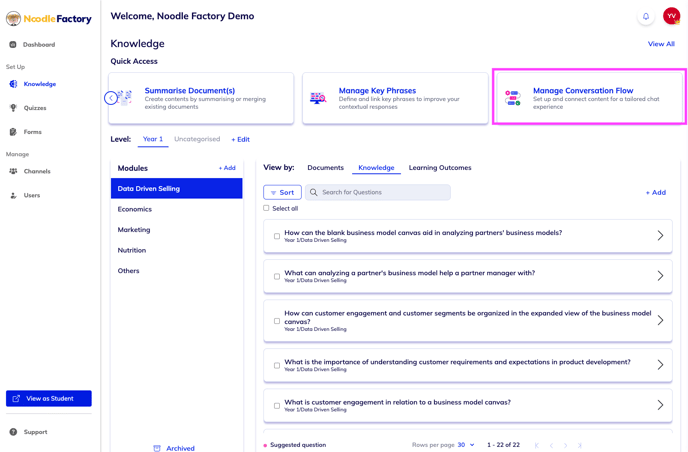The height and width of the screenshot is (452, 688).
Task: Expand 'importance of understanding customer requirements' question
Action: [660, 365]
